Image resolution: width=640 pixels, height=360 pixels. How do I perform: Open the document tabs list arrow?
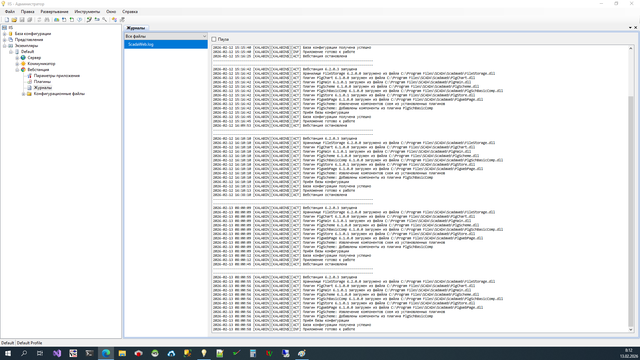630,28
